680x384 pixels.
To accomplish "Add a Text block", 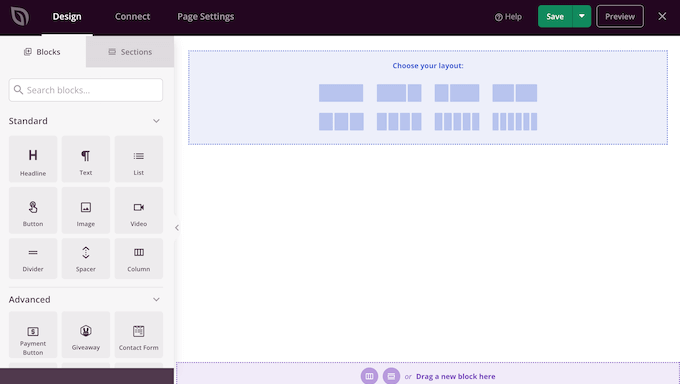I will (x=86, y=159).
